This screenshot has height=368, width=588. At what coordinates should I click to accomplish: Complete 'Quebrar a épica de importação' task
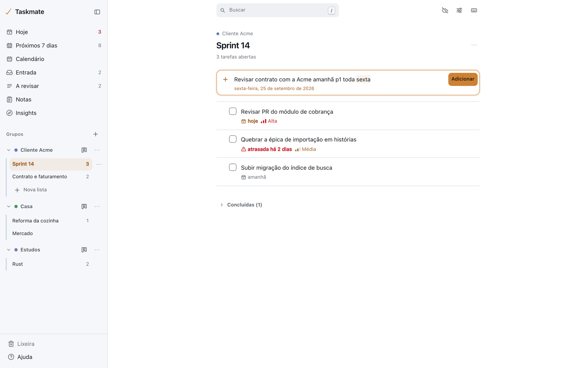233,139
